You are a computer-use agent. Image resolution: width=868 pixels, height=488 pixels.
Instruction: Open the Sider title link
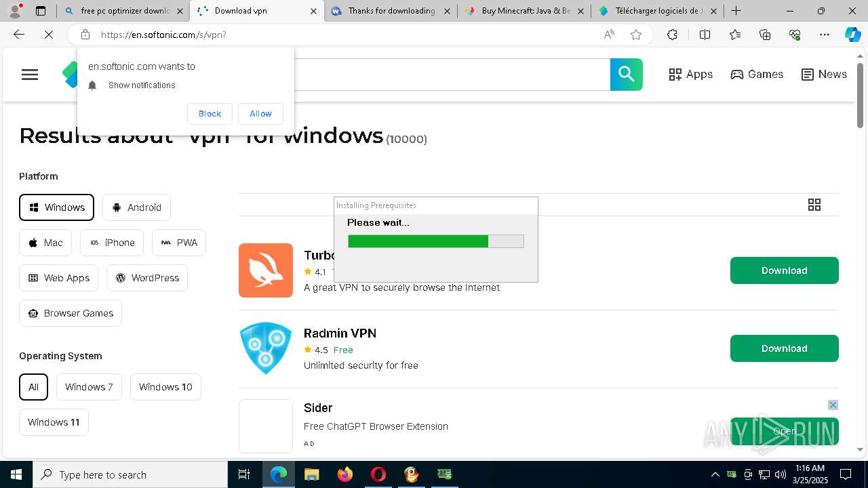click(318, 408)
